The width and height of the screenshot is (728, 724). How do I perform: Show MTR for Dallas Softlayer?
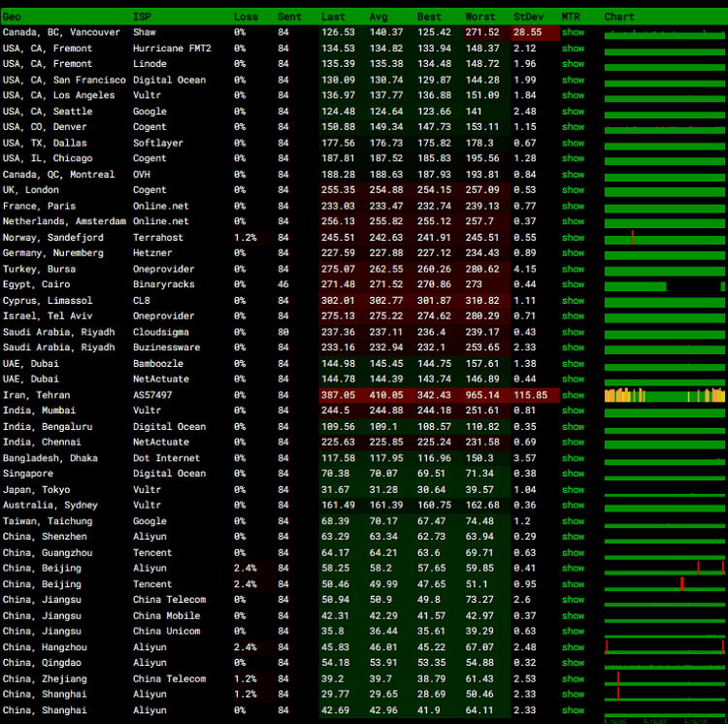coord(573,143)
